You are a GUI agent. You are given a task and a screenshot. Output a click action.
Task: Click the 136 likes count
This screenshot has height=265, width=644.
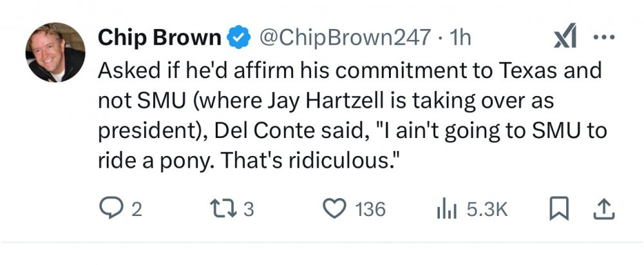coord(370,210)
